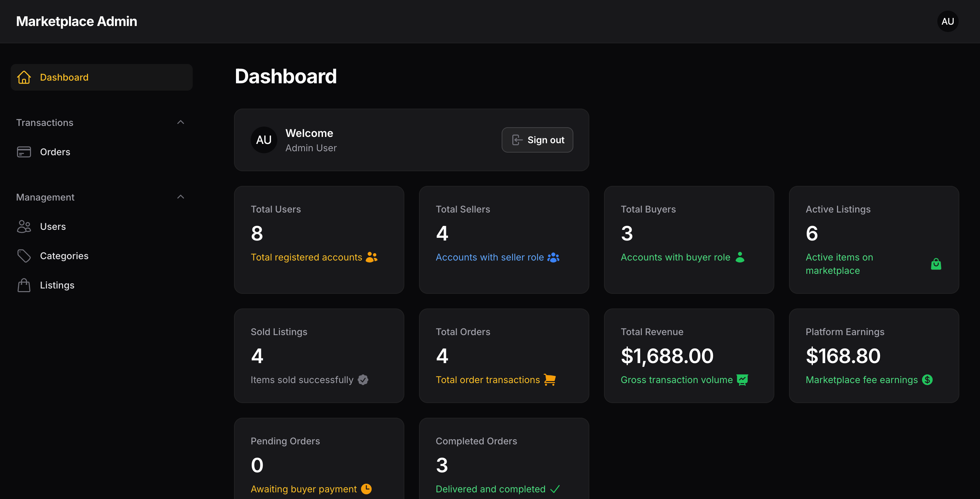980x499 pixels.
Task: Click the AU avatar in Welcome card
Action: pyautogui.click(x=264, y=140)
